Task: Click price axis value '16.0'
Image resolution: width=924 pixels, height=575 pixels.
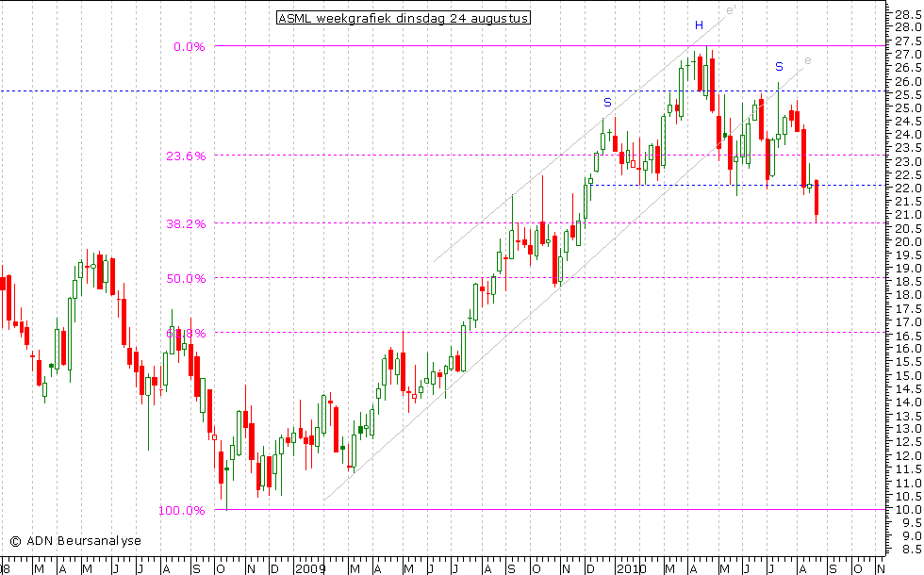Action: [908, 348]
